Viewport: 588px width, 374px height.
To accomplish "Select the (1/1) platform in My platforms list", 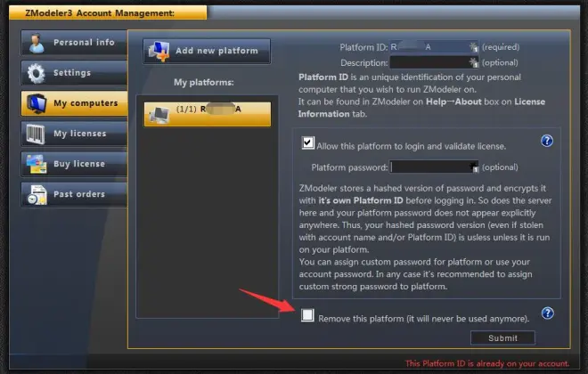I will click(x=208, y=114).
